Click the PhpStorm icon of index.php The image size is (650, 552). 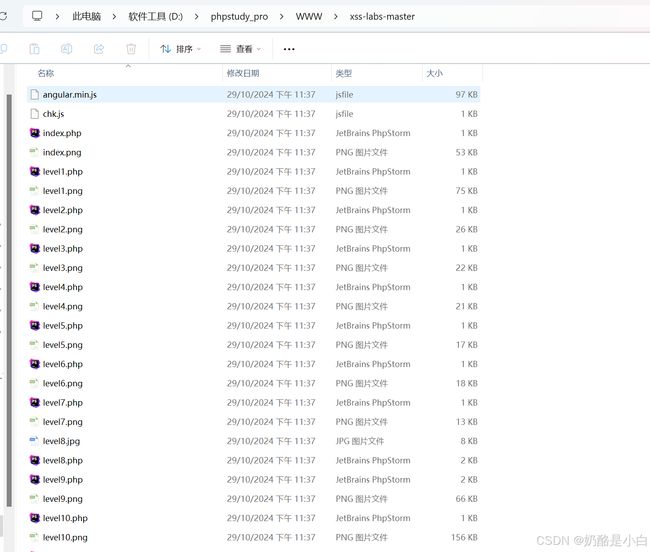coord(35,133)
